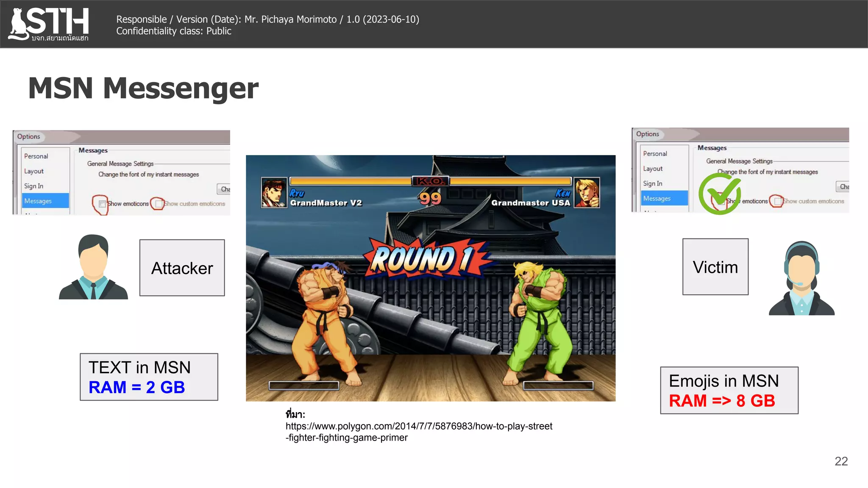The width and height of the screenshot is (868, 488).
Task: Click the Victim label box
Action: [x=715, y=267]
